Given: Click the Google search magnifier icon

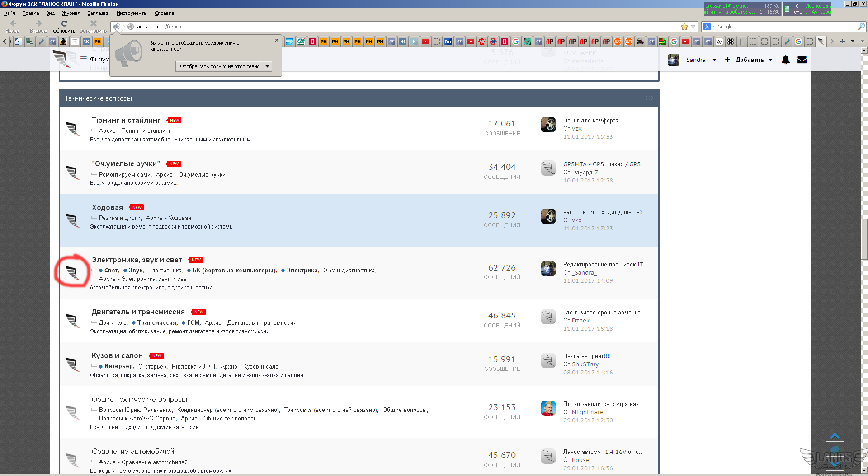Looking at the screenshot, I should tap(861, 27).
